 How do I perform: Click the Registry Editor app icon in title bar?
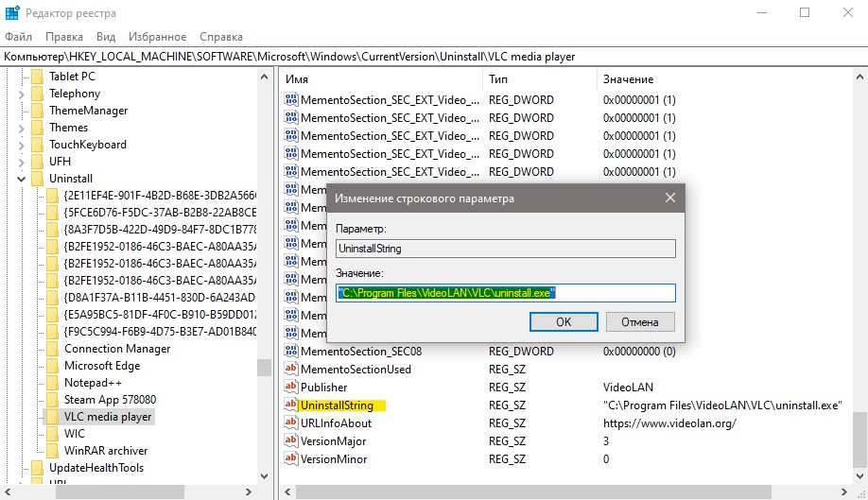click(12, 12)
